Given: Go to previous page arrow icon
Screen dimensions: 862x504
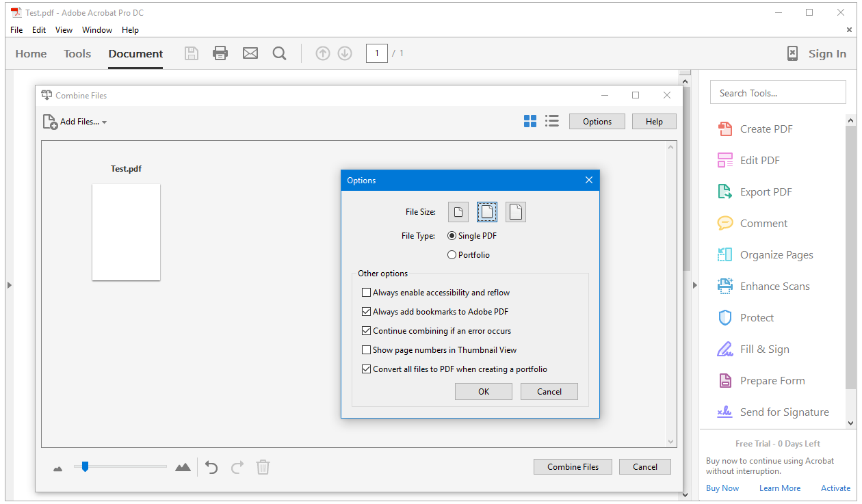Looking at the screenshot, I should click(323, 53).
